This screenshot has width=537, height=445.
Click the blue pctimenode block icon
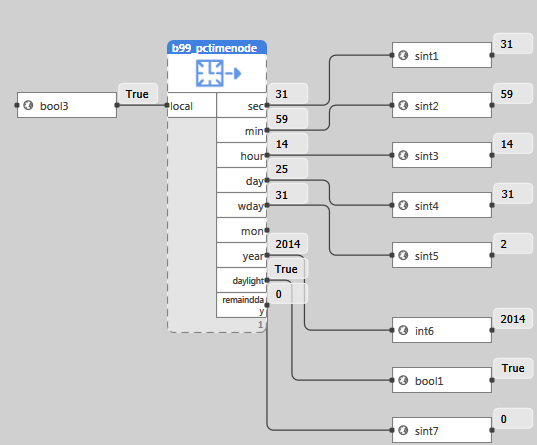[218, 73]
